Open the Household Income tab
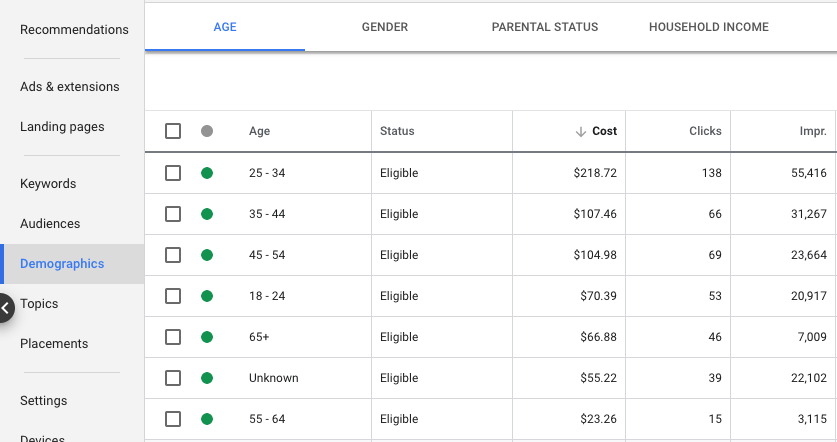Viewport: 837px width, 442px height. [x=709, y=27]
